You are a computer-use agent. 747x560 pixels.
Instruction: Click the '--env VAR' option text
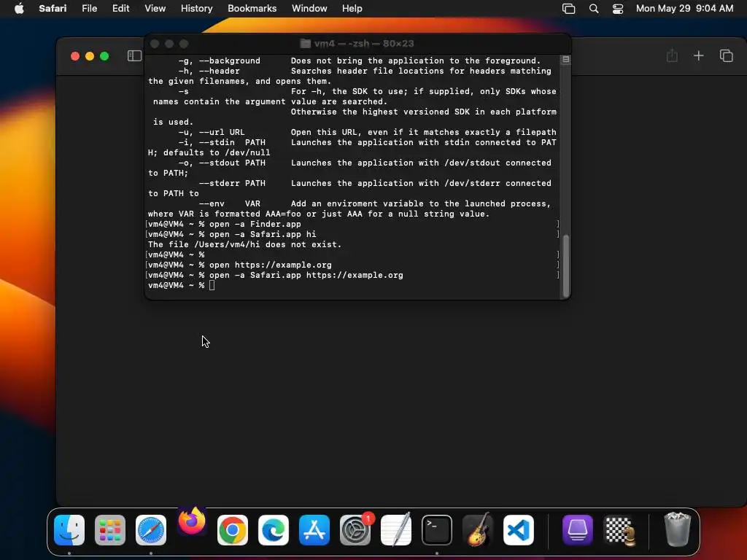230,203
